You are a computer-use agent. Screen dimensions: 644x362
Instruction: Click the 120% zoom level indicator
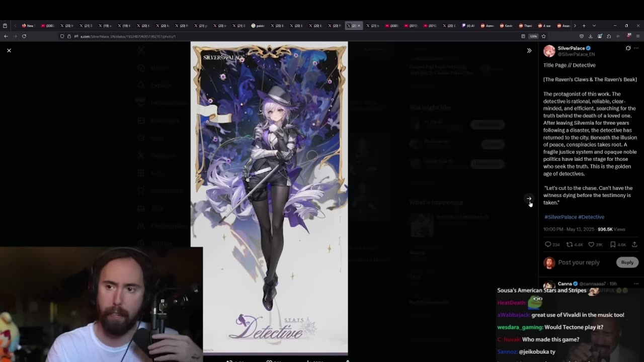coord(533,36)
